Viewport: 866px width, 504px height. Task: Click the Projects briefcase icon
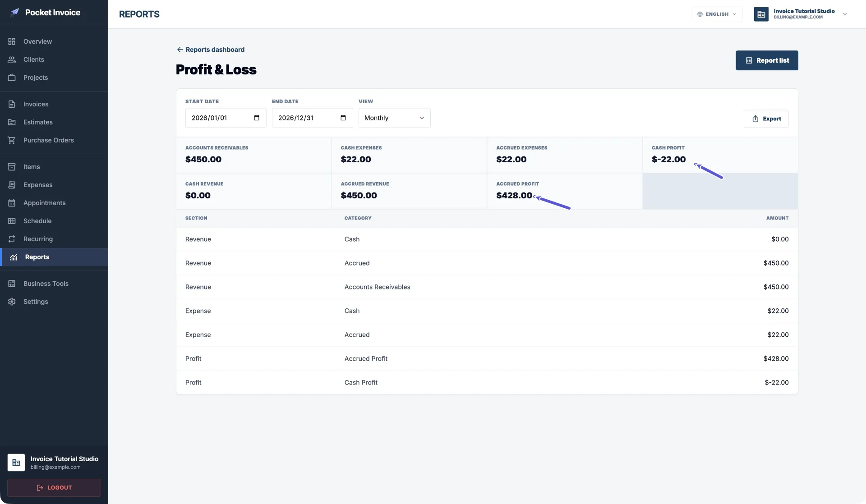pyautogui.click(x=12, y=78)
